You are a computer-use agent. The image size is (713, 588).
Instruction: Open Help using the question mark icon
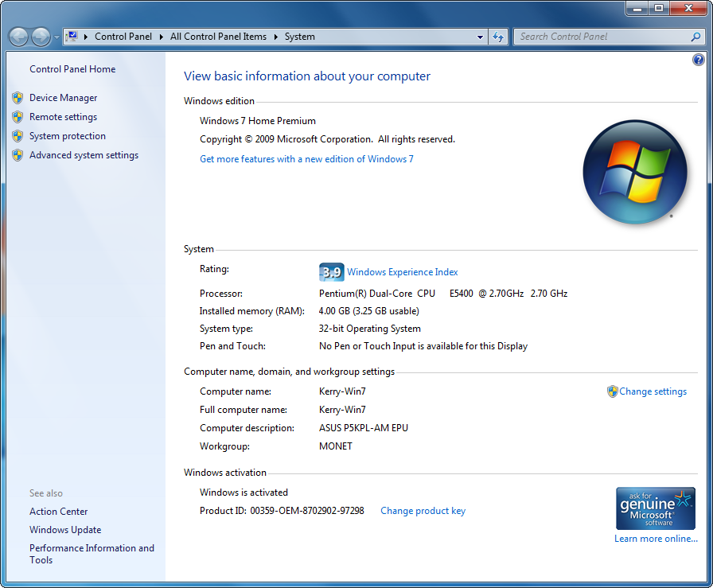point(699,60)
